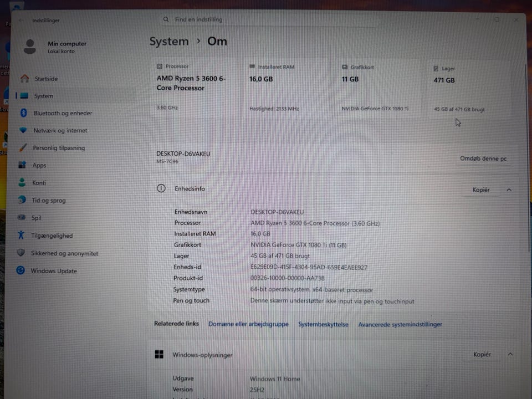The width and height of the screenshot is (532, 399).
Task: Copy device info with Enhedsinfo Kopiér button
Action: tap(481, 190)
